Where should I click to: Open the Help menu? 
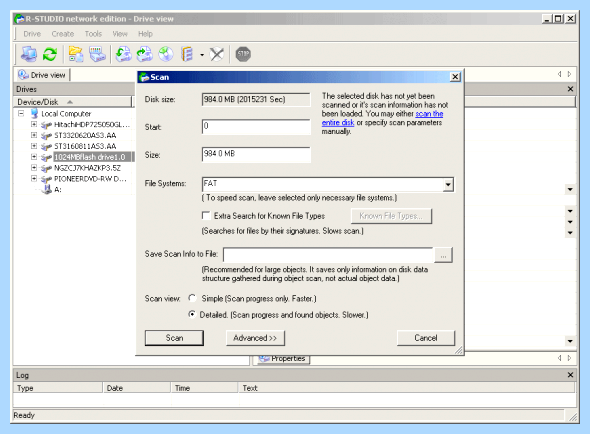[x=145, y=34]
